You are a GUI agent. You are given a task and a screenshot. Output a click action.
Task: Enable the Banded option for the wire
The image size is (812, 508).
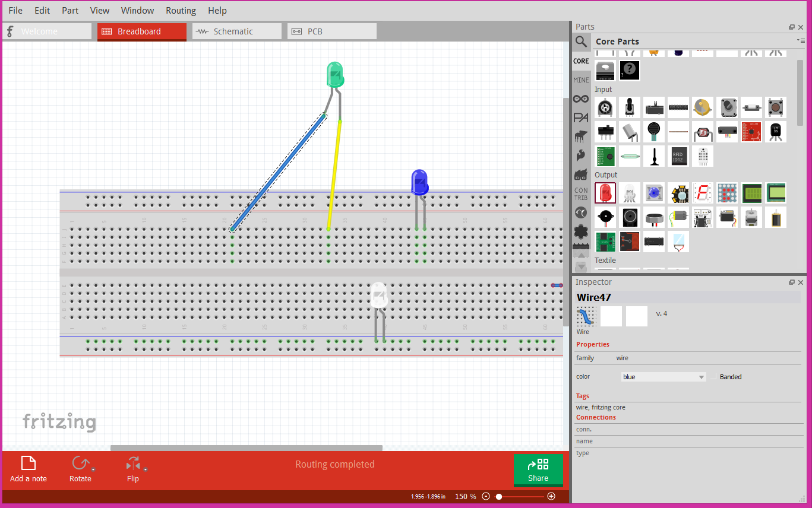pyautogui.click(x=715, y=377)
